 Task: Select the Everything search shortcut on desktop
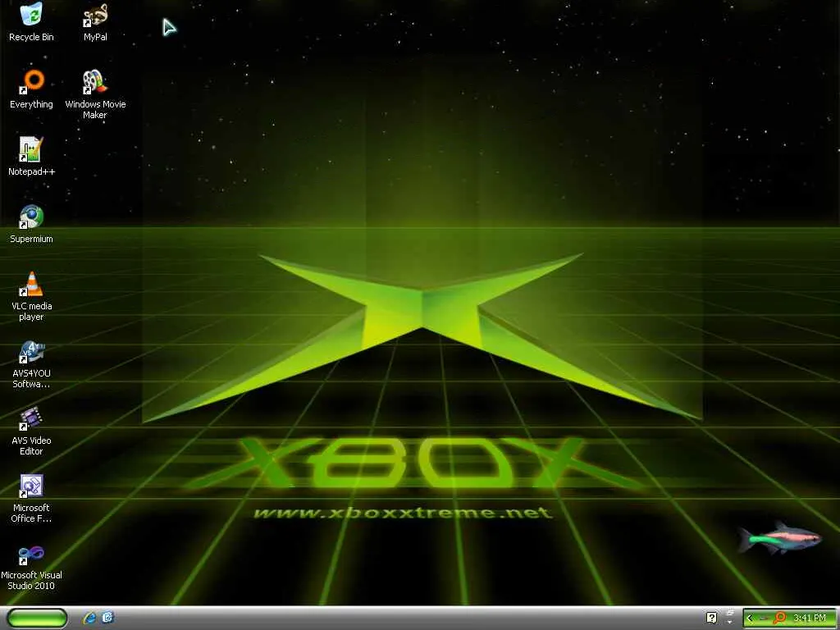(31, 89)
